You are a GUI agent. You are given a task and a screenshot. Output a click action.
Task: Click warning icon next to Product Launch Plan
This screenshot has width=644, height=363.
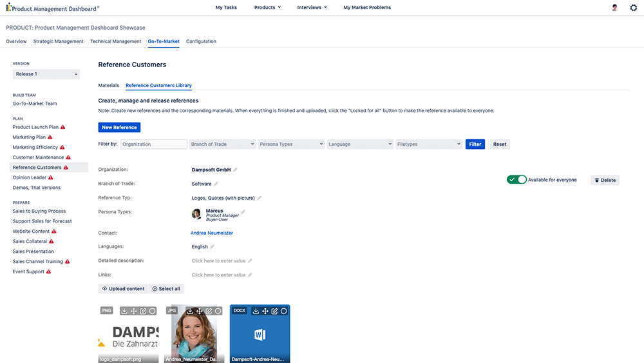click(x=63, y=127)
